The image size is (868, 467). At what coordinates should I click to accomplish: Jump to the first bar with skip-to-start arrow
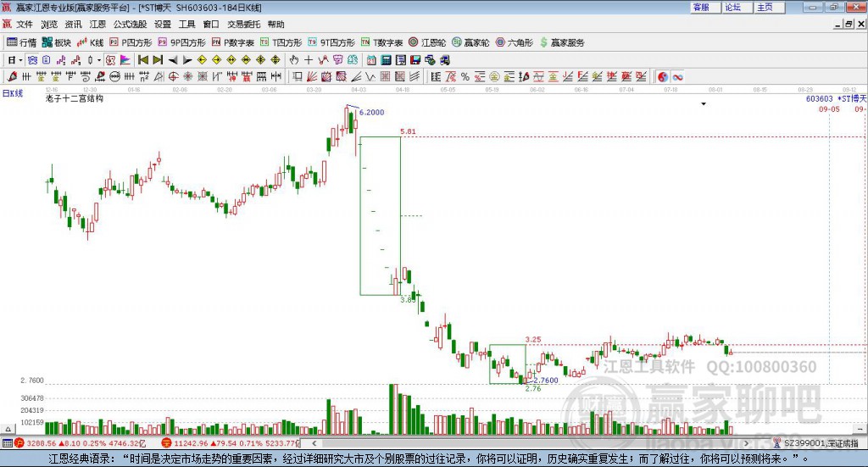[142, 60]
